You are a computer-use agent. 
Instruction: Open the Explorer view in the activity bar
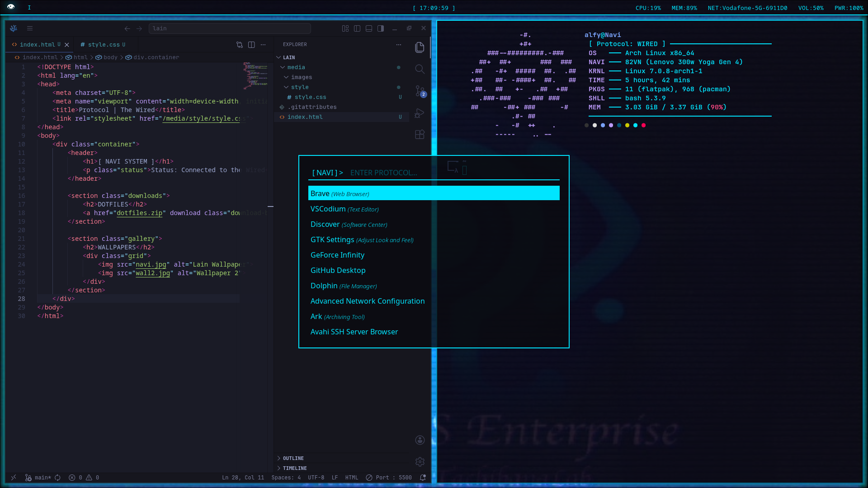(x=420, y=47)
